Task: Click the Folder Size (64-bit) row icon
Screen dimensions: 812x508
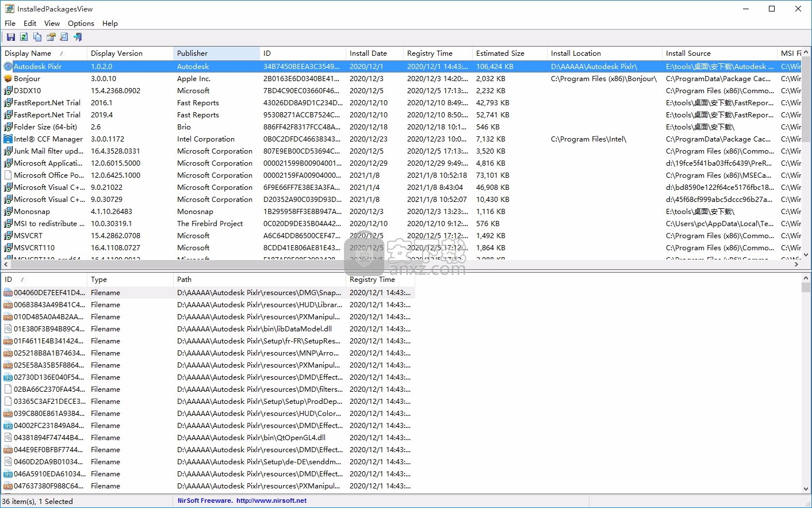Action: click(8, 127)
